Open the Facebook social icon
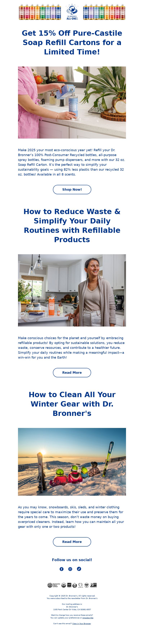 (61, 569)
